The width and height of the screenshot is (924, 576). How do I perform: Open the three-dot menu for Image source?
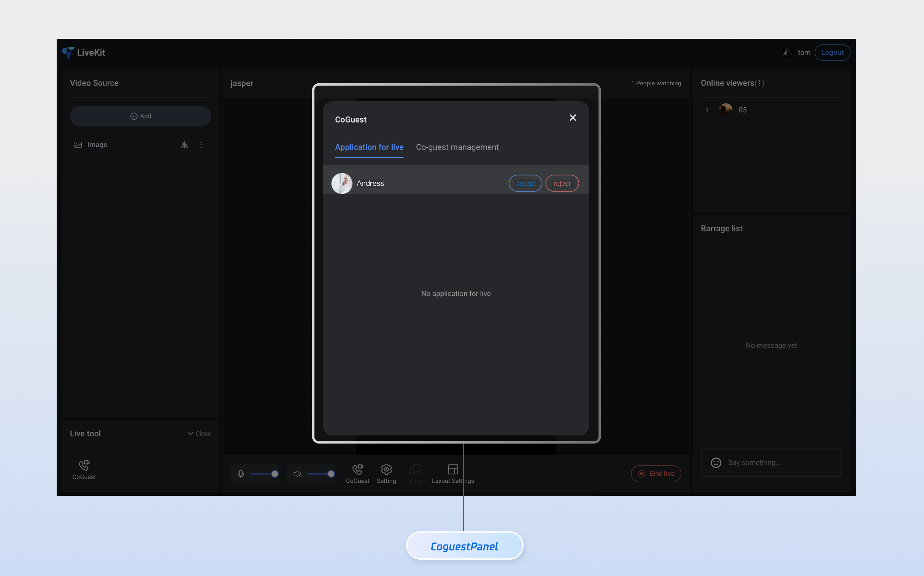tap(201, 145)
